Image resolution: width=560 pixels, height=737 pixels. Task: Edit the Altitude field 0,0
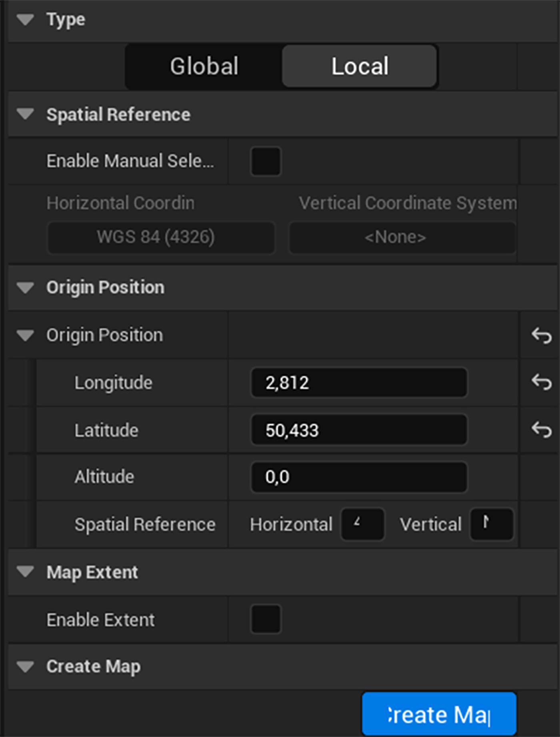359,477
